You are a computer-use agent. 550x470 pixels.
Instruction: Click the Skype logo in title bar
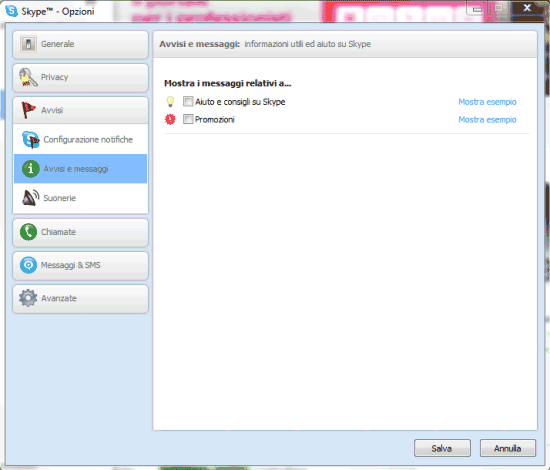pos(11,11)
